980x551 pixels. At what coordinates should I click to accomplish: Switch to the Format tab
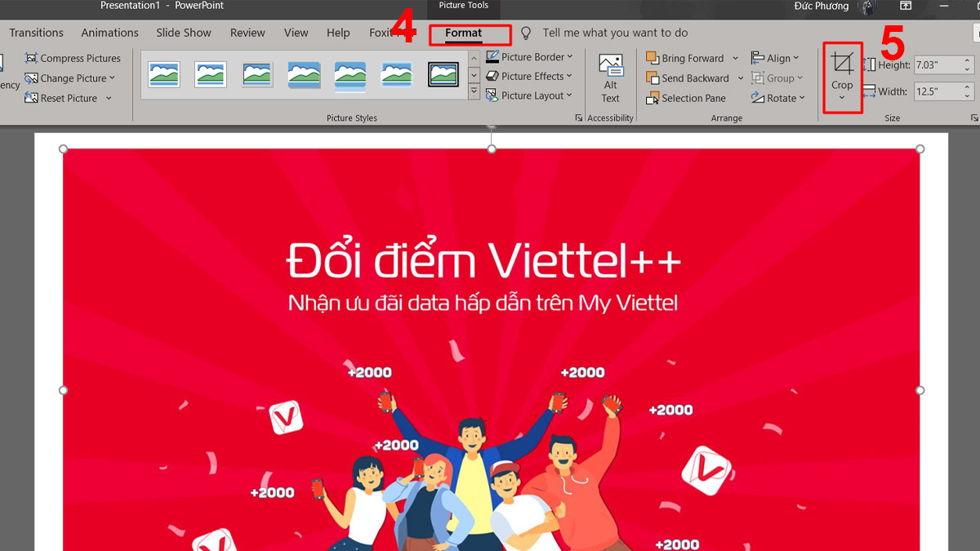click(x=470, y=35)
